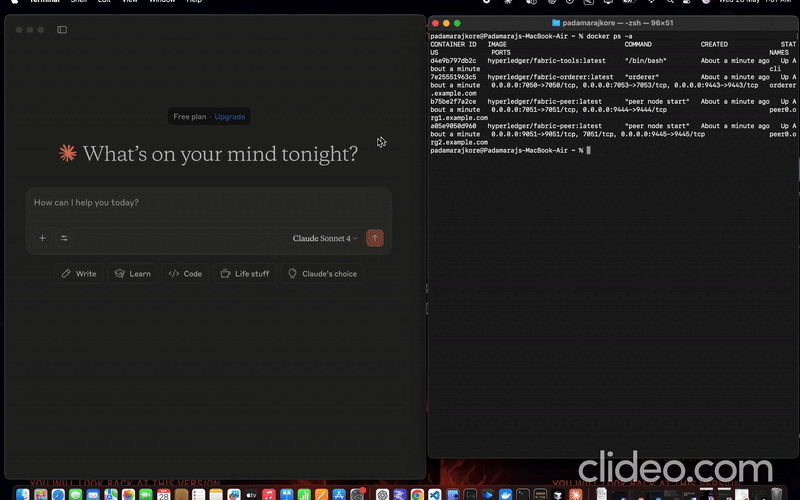Open Finder from the Dock

click(x=23, y=494)
